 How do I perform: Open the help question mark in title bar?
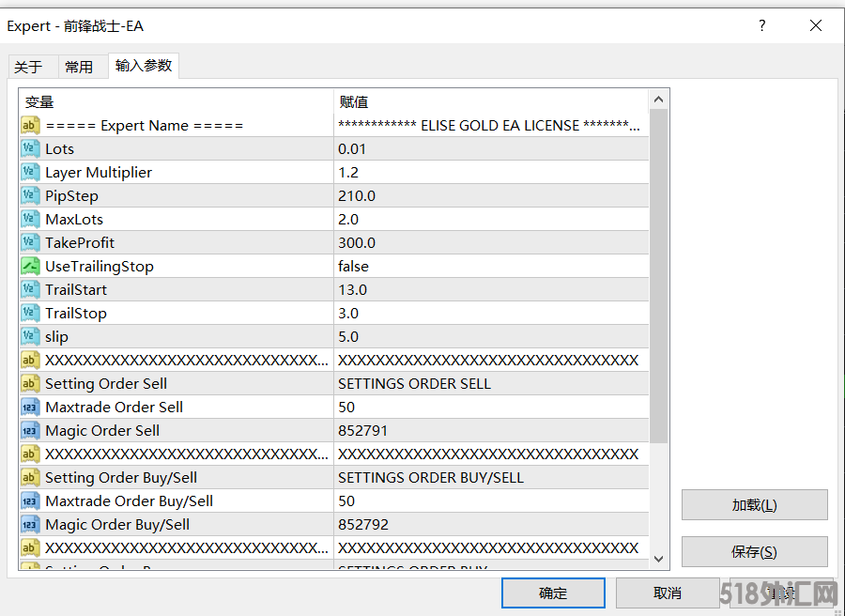pyautogui.click(x=761, y=26)
